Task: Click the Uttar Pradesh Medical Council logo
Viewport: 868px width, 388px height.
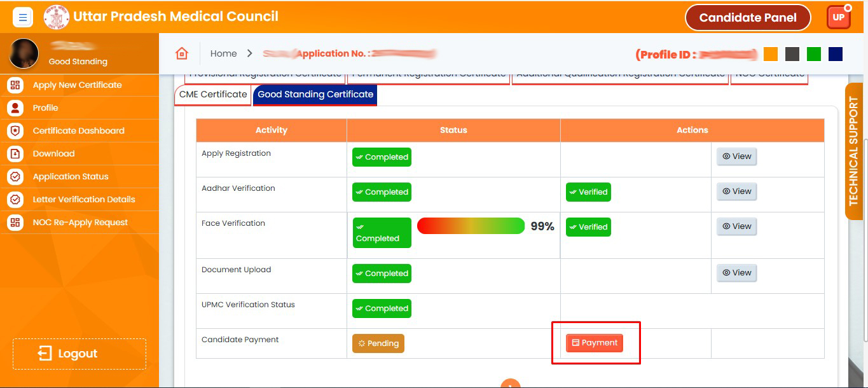Action: click(x=56, y=17)
